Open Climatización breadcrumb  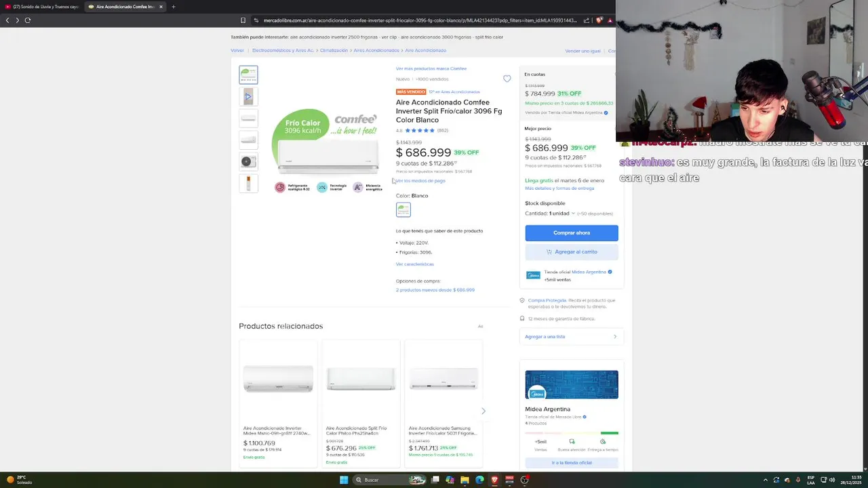[334, 51]
